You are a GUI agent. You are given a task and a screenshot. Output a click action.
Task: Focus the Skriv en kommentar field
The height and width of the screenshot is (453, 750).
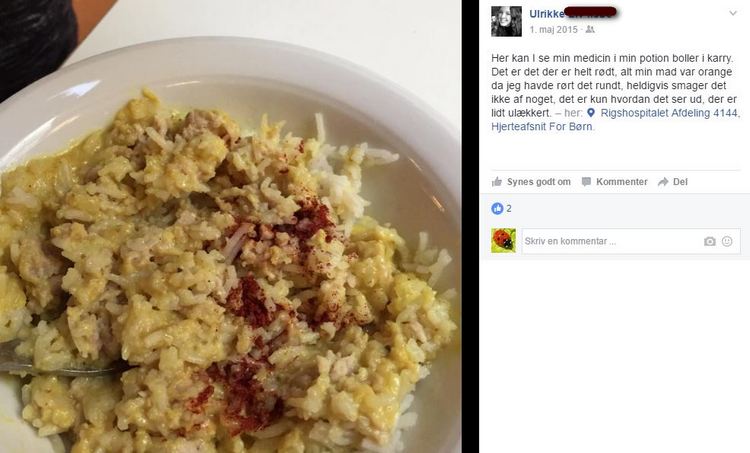click(x=631, y=241)
